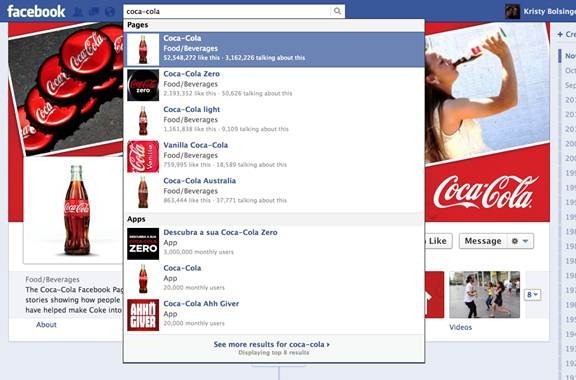Click the Coca-Cola app bottle thumbnail
This screenshot has width=576, height=380.
point(143,279)
